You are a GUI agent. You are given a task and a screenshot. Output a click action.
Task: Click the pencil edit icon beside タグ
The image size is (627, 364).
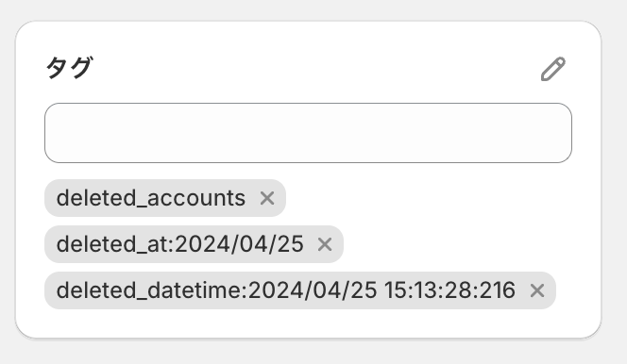(x=553, y=69)
